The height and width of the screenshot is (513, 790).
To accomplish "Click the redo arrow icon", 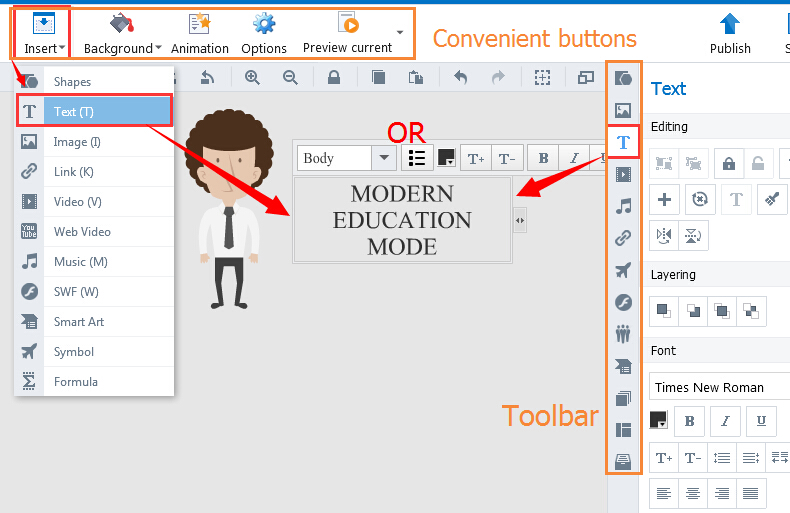I will (498, 78).
